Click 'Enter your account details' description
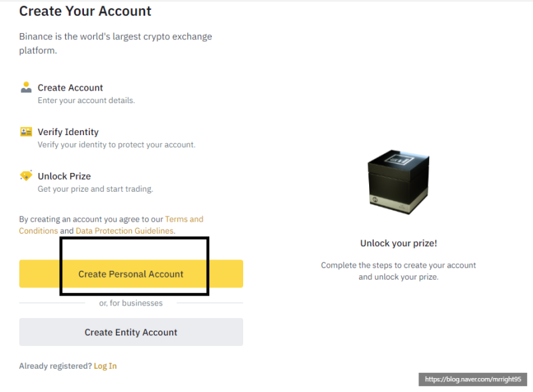The width and height of the screenshot is (533, 392). point(87,100)
